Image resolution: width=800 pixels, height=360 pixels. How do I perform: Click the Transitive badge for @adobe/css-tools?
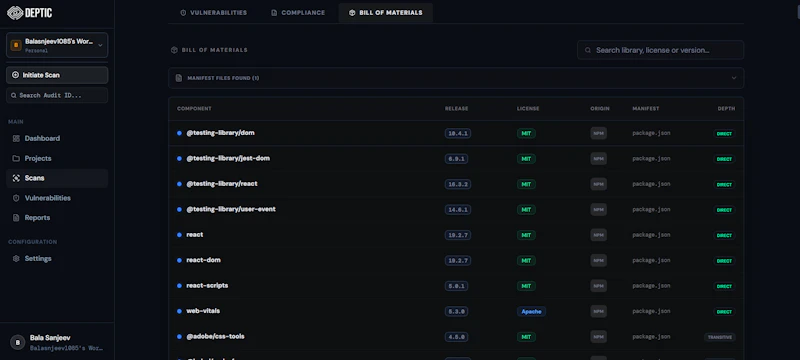pyautogui.click(x=719, y=337)
